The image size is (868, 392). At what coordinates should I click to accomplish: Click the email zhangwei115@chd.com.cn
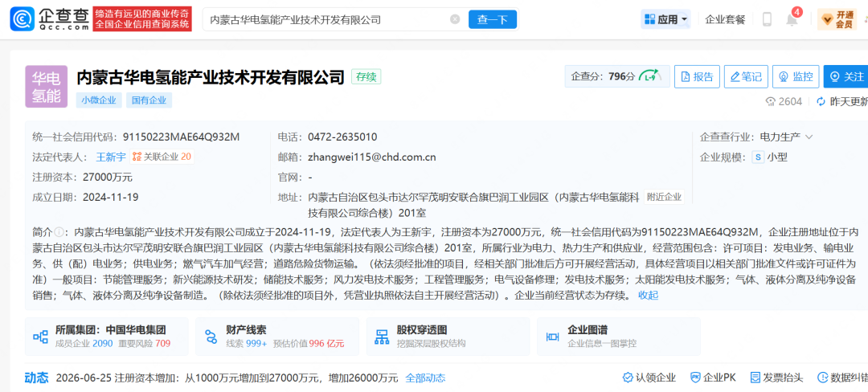[372, 157]
